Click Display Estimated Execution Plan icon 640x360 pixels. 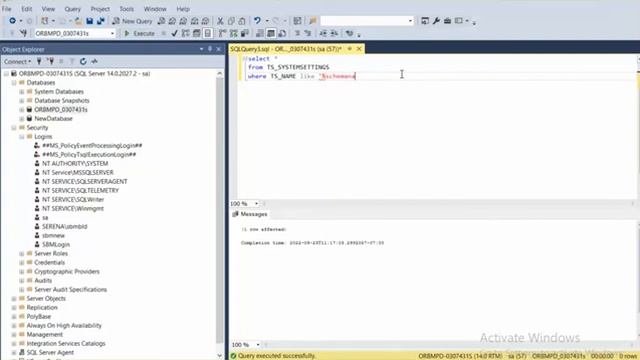(186, 33)
